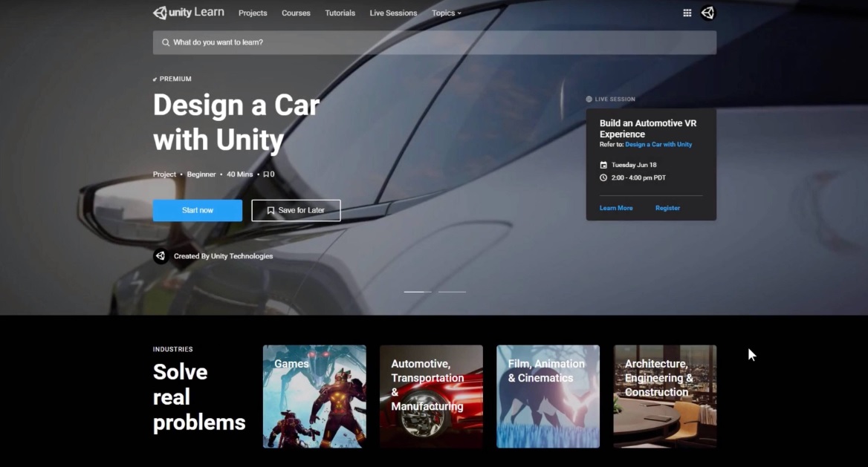Click the 'Solve real problems' heading
868x467 pixels.
point(199,397)
